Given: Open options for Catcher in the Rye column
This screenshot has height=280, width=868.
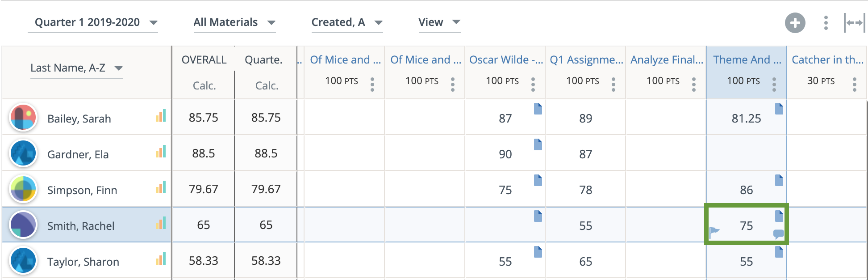Looking at the screenshot, I should pos(855,84).
